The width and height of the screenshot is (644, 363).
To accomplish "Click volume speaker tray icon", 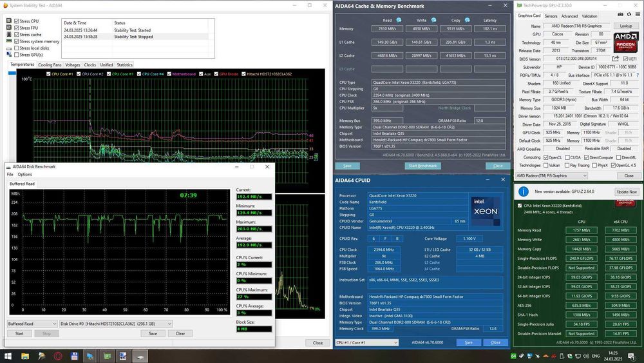I will coord(585,356).
